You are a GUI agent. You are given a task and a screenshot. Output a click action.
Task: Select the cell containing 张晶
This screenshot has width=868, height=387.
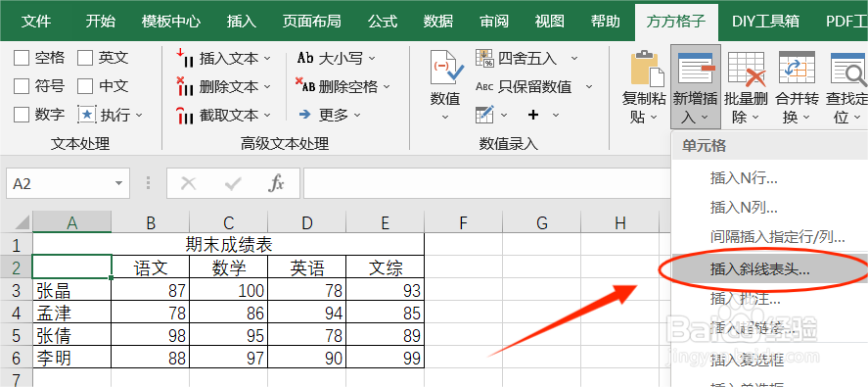point(72,291)
